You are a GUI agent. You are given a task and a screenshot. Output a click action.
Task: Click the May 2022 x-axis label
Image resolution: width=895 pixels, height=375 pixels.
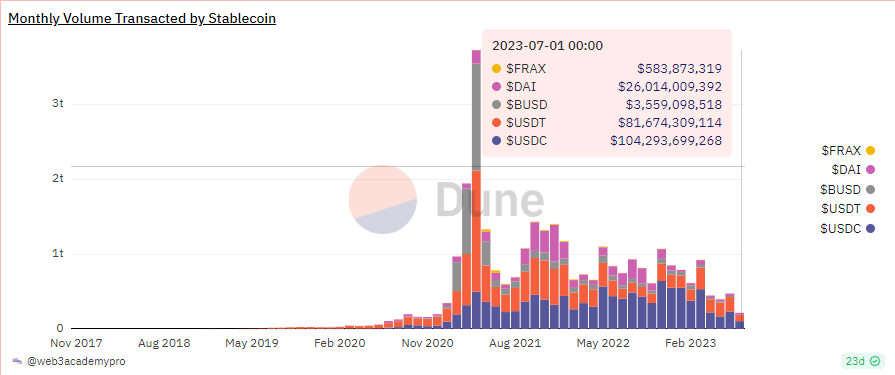tap(604, 343)
